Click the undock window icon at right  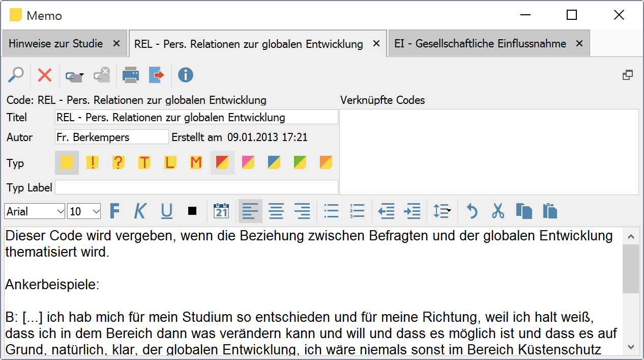628,75
